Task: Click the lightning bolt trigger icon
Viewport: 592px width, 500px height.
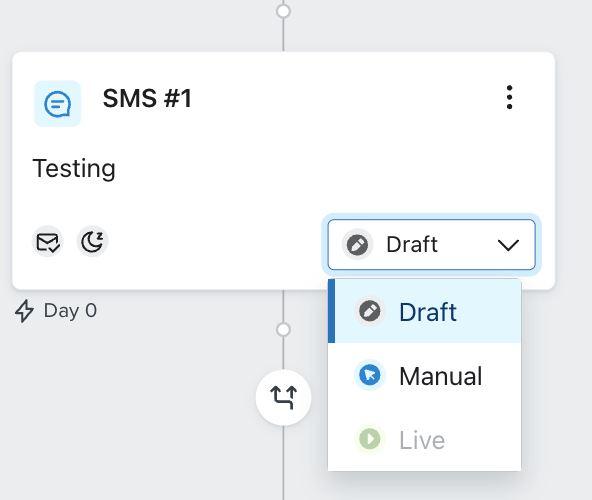Action: [x=25, y=311]
